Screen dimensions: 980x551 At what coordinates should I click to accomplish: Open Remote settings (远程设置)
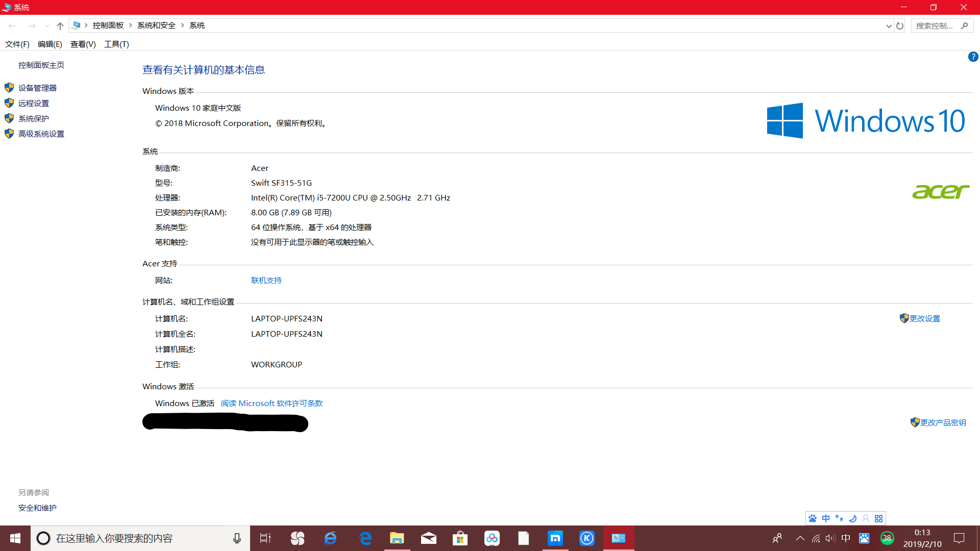(x=34, y=103)
